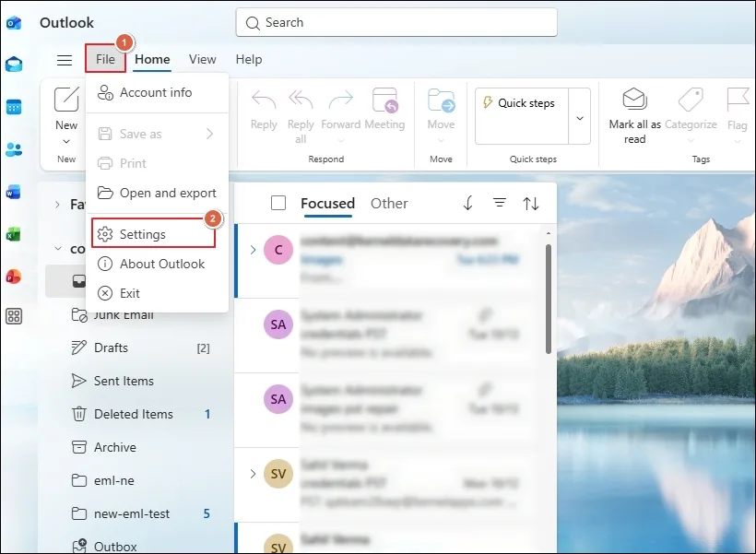The image size is (756, 554).
Task: Switch to the Other inbox tab
Action: 389,203
